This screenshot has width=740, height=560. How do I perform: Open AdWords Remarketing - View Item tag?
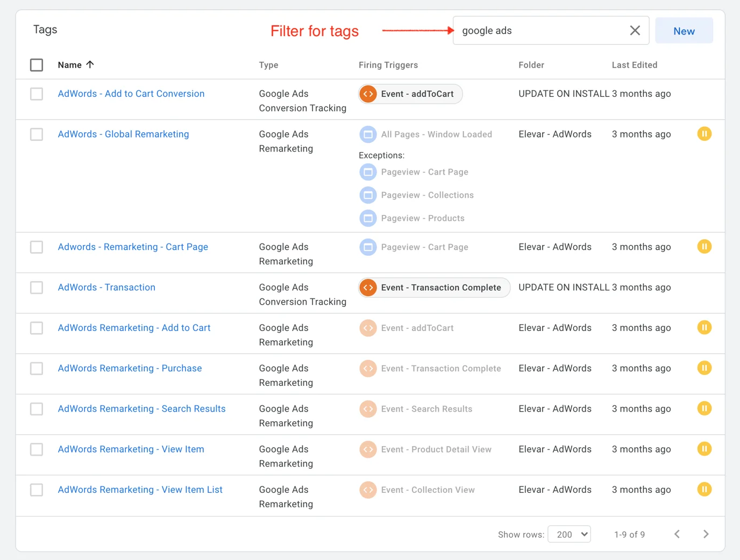131,449
